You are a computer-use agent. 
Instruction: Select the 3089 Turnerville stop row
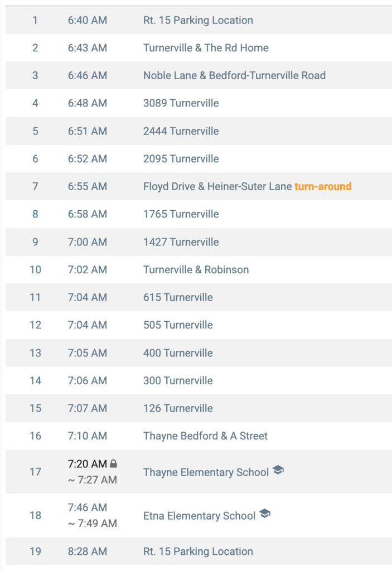199,103
